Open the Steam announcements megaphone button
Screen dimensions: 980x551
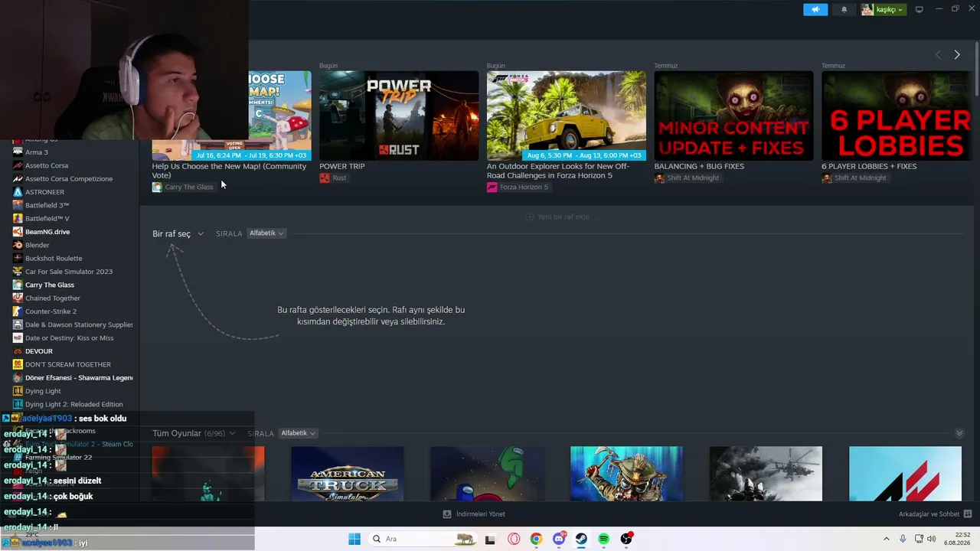tap(815, 9)
